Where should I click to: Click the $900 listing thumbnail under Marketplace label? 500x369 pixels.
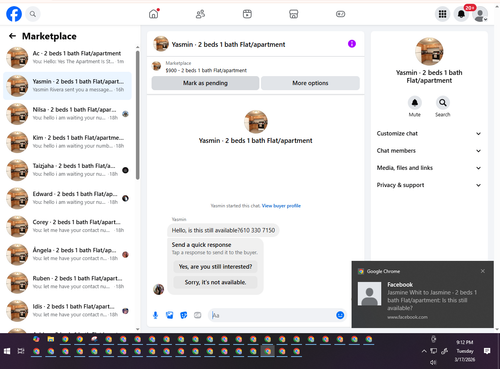pyautogui.click(x=156, y=66)
